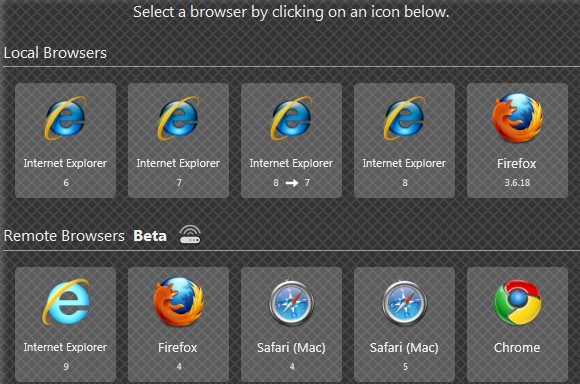Viewport: 580px width, 384px height.
Task: Click the remote connection router icon
Action: 190,235
